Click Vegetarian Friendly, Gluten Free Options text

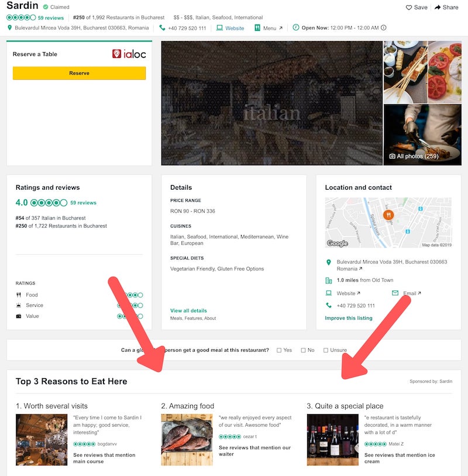point(217,269)
